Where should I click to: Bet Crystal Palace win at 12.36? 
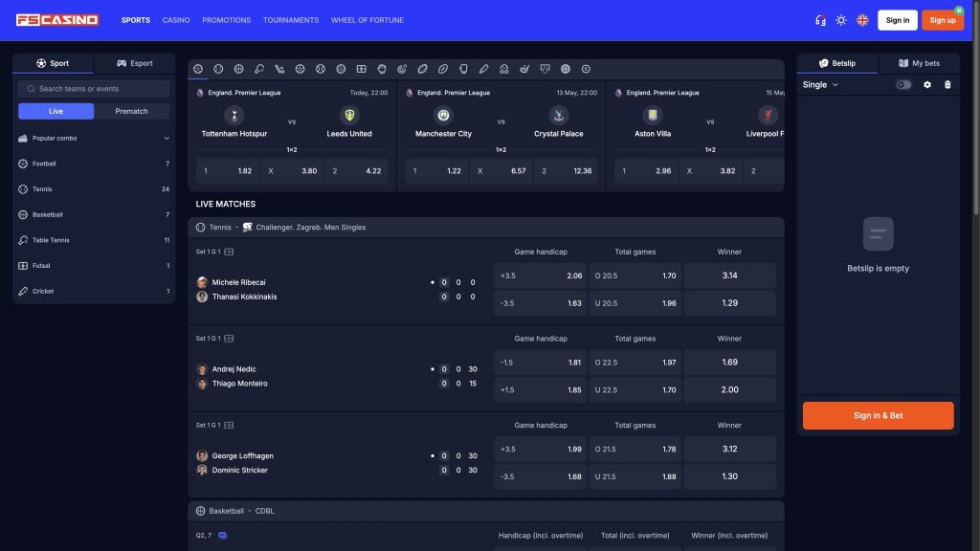[x=566, y=170]
